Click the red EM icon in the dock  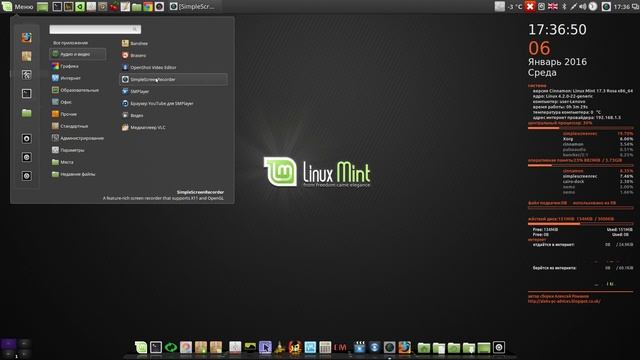[x=340, y=347]
